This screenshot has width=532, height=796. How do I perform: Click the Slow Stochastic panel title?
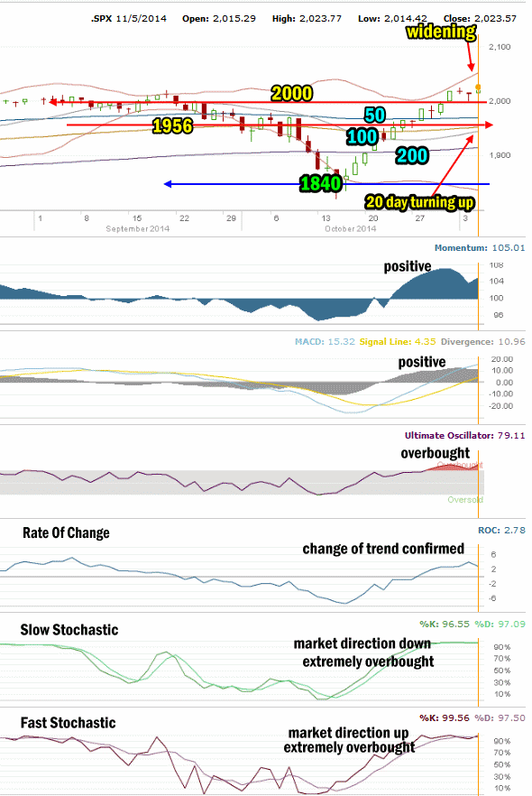[x=69, y=630]
